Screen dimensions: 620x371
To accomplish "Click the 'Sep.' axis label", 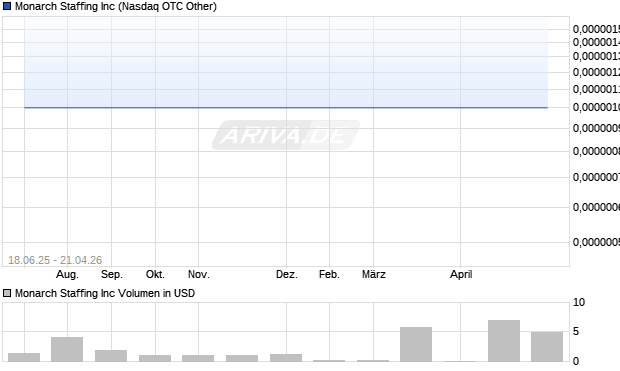I will pos(112,274).
